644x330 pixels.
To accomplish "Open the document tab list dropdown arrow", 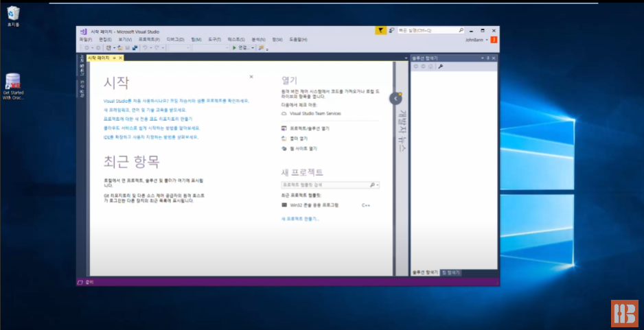I will click(406, 58).
